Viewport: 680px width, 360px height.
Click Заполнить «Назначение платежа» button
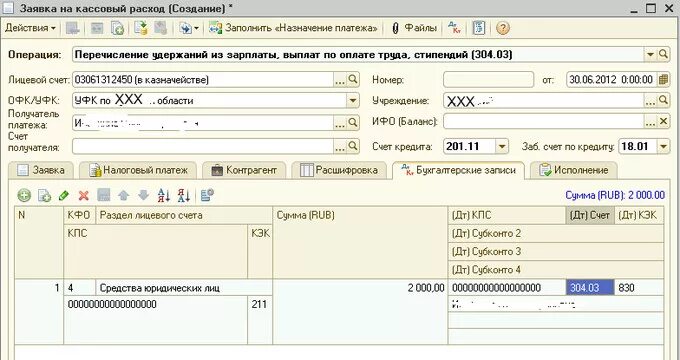(x=294, y=28)
